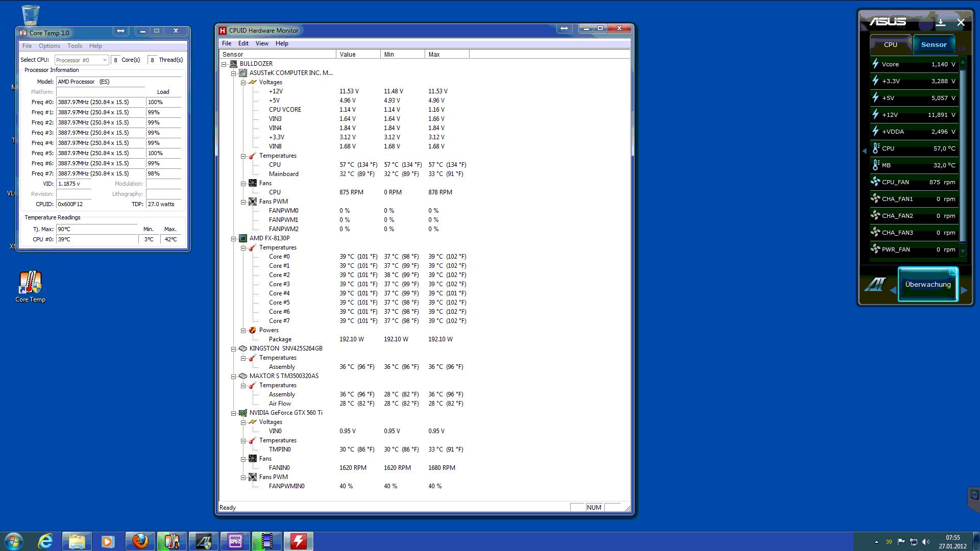Click the Windows Start orb
The height and width of the screenshot is (551, 980).
tap(13, 541)
